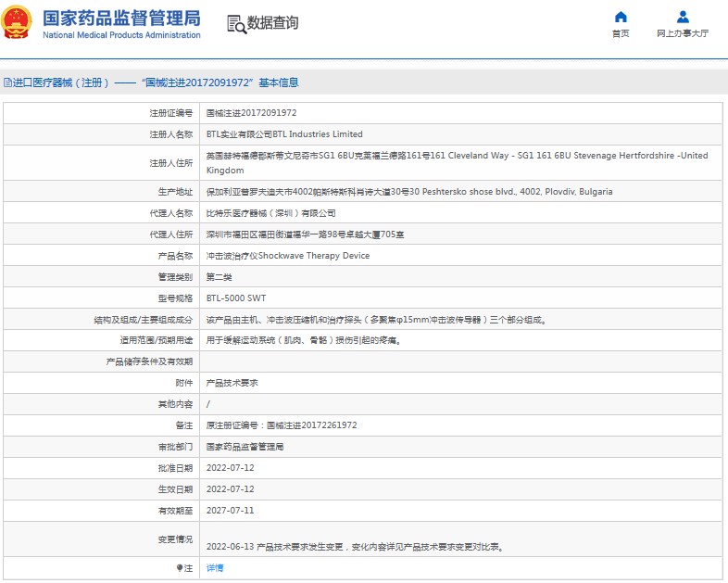Click the 管理类别 row label

pos(175,277)
